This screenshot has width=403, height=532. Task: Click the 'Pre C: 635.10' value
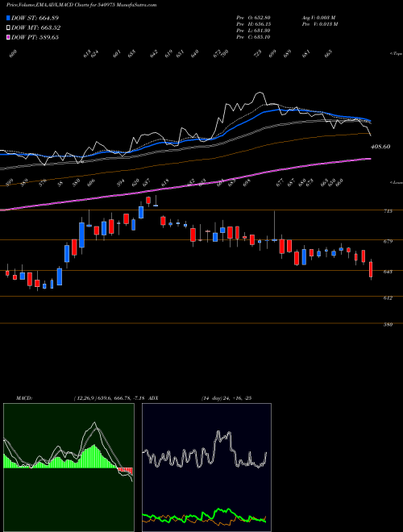pos(253,37)
